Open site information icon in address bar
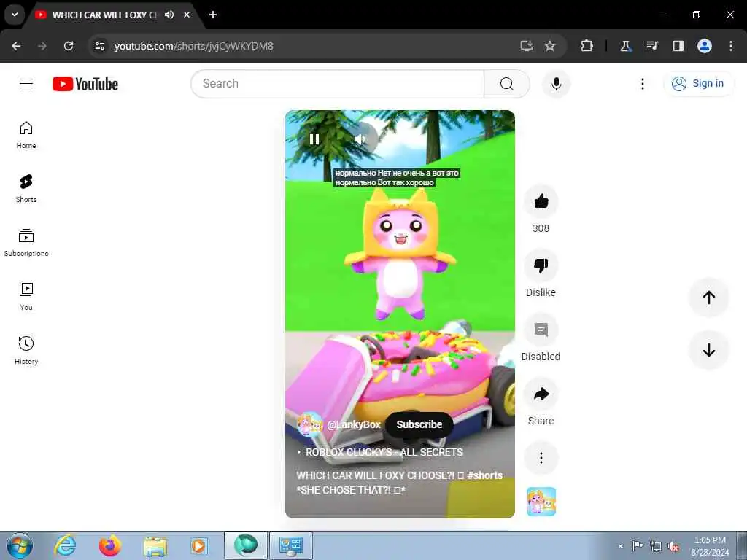The width and height of the screenshot is (747, 560). tap(99, 46)
